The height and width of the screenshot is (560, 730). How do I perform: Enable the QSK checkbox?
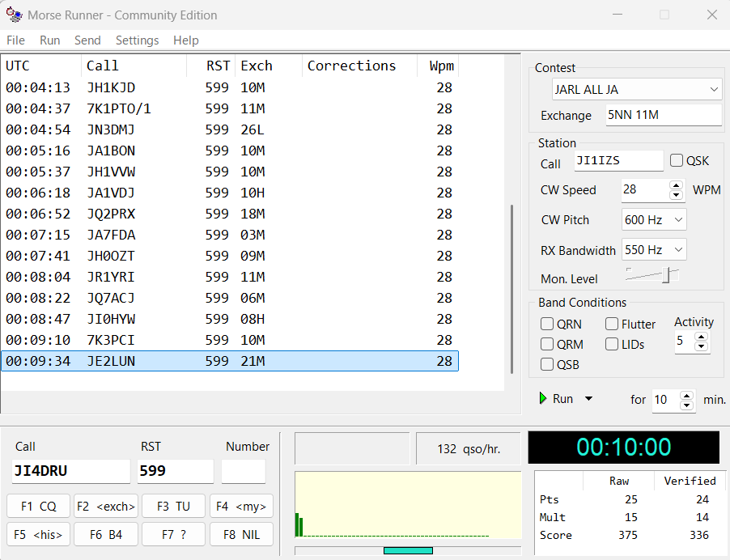coord(677,160)
